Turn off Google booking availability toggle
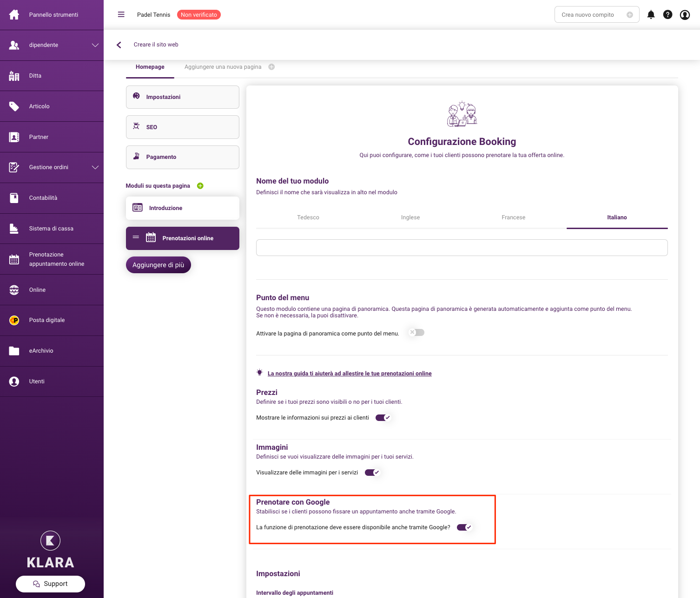This screenshot has height=598, width=700. (x=464, y=527)
